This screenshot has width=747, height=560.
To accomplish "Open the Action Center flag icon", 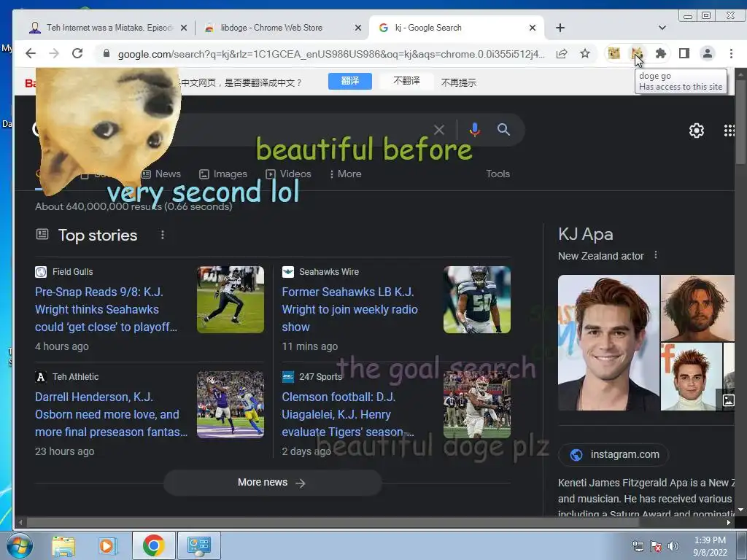I will [x=656, y=546].
